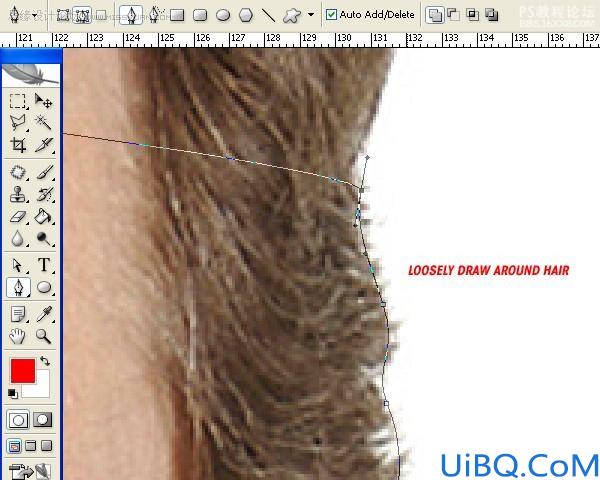Click the path anchor at the line's corner
The image size is (600, 480).
point(362,189)
